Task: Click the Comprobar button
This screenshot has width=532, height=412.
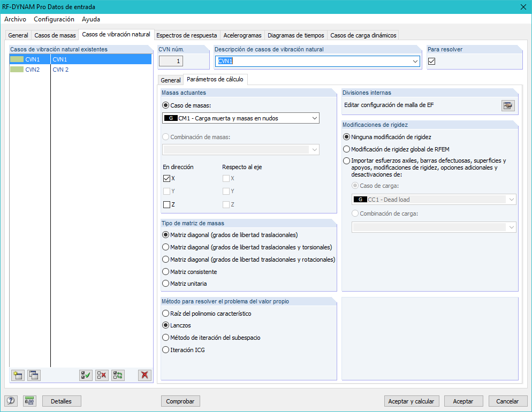Action: pyautogui.click(x=180, y=401)
